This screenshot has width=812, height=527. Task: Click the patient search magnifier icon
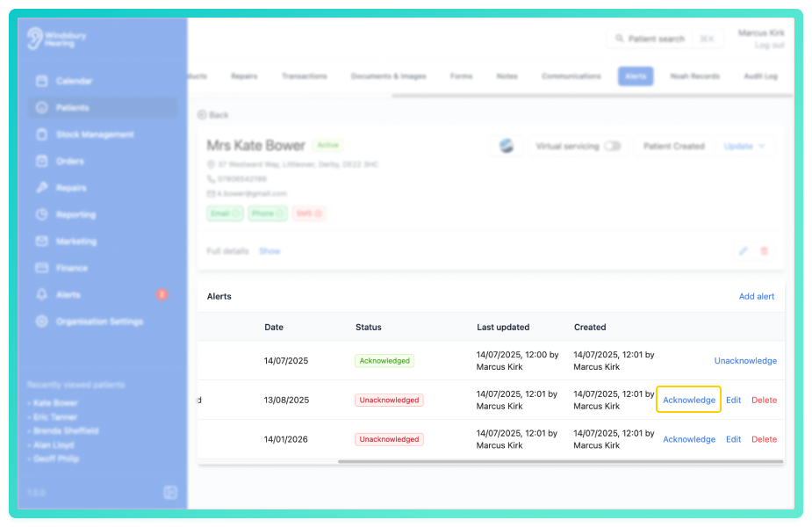[x=620, y=39]
